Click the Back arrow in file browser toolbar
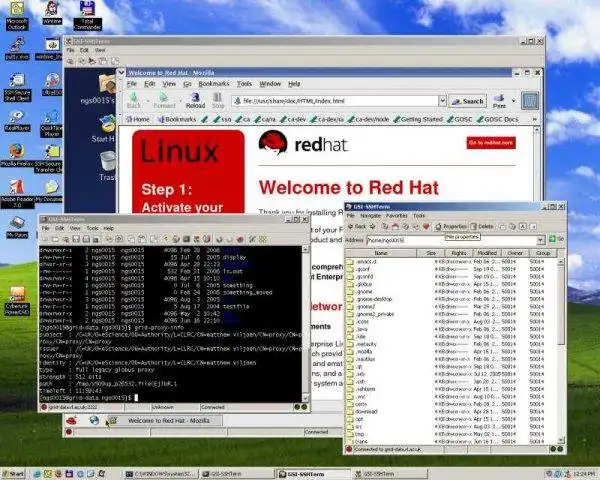This screenshot has height=480, width=600. (357, 227)
